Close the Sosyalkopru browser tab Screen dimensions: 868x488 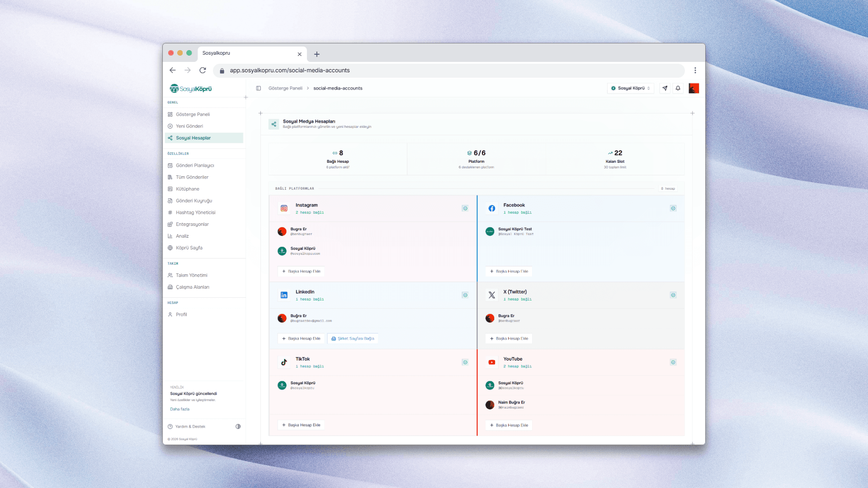click(299, 54)
